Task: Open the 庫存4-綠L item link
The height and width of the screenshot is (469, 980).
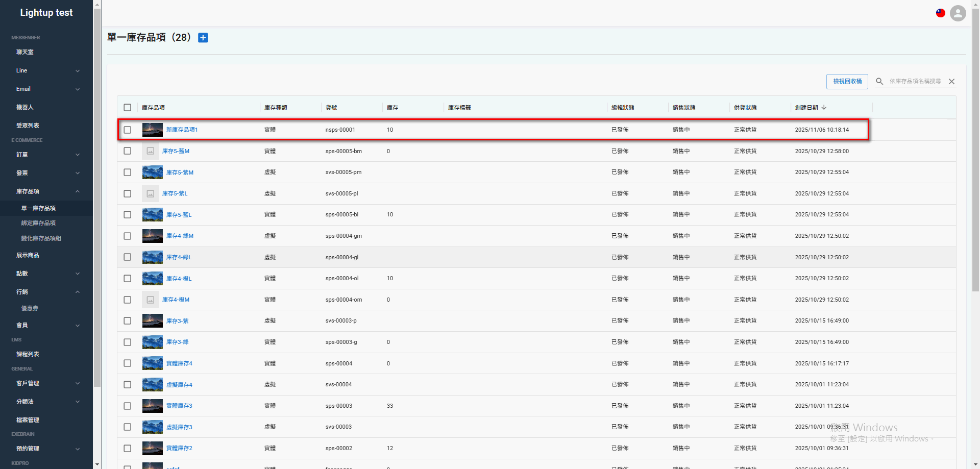Action: (x=179, y=257)
